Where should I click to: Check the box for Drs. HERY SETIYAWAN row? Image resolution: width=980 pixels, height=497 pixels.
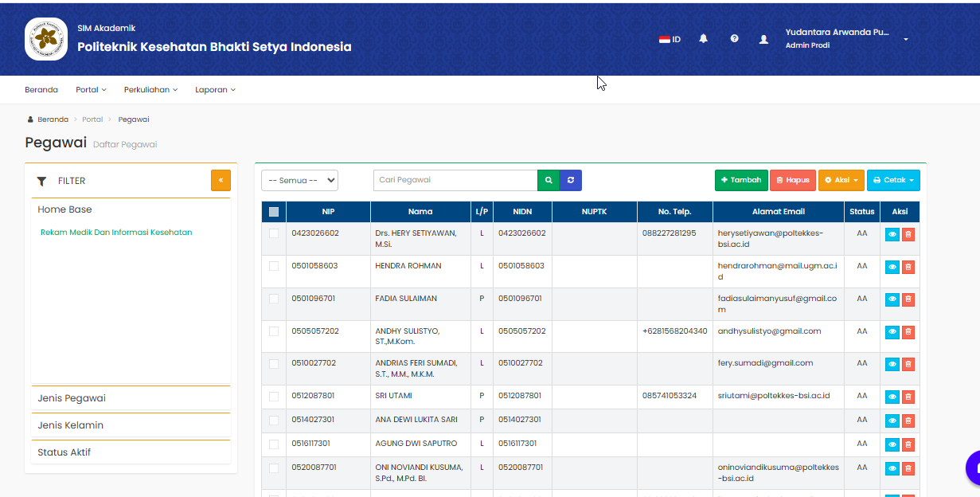click(274, 233)
